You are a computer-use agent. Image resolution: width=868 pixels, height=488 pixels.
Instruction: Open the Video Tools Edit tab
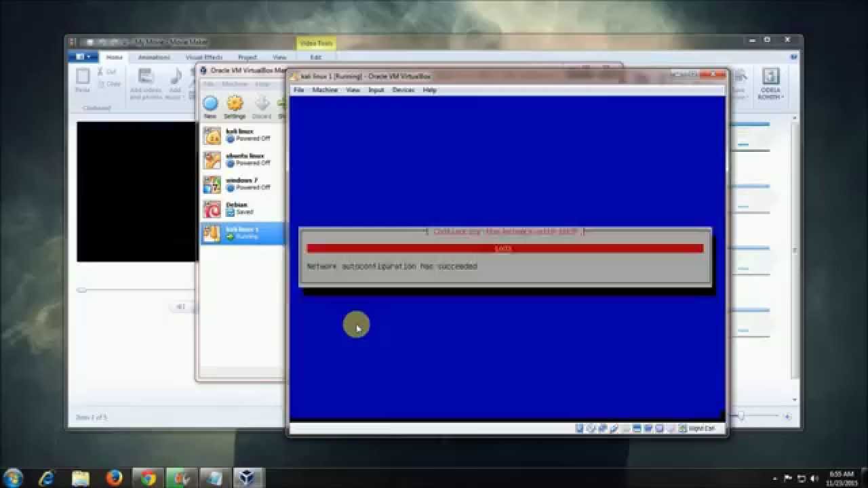315,57
